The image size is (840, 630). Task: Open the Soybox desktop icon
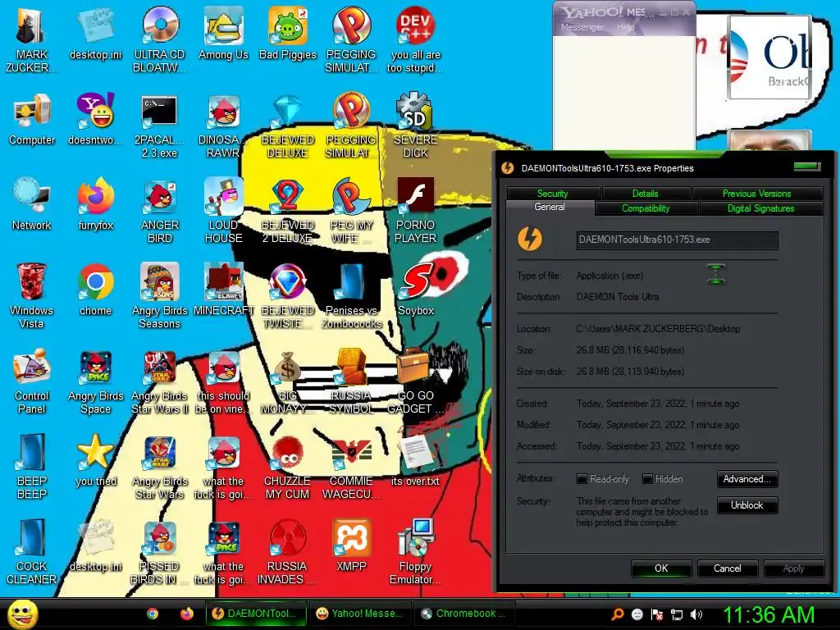[x=415, y=290]
